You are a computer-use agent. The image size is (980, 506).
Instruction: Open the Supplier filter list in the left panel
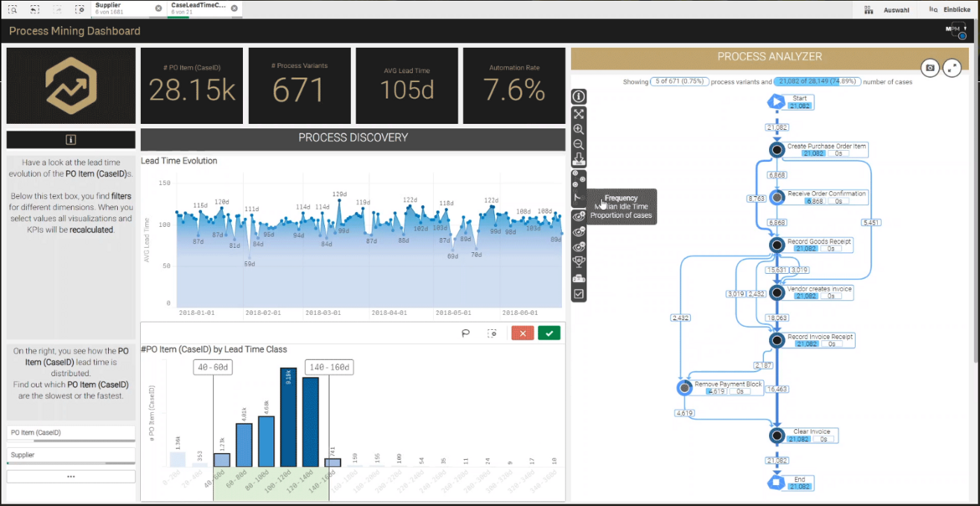pos(70,455)
